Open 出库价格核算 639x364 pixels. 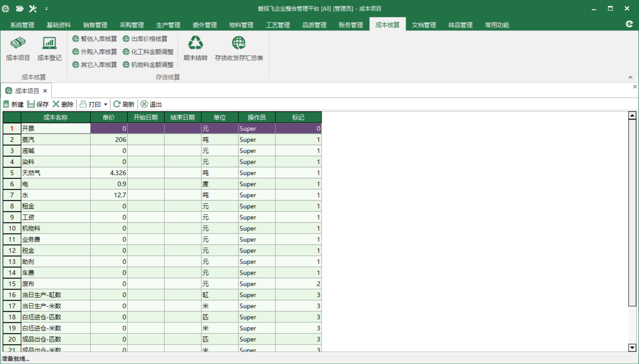point(145,39)
